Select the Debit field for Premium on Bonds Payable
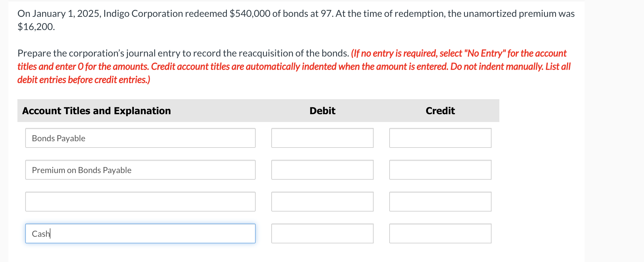The height and width of the screenshot is (262, 644). point(322,170)
